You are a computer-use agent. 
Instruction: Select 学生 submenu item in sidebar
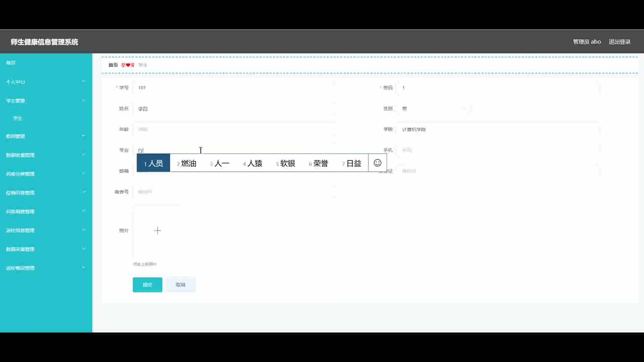17,118
